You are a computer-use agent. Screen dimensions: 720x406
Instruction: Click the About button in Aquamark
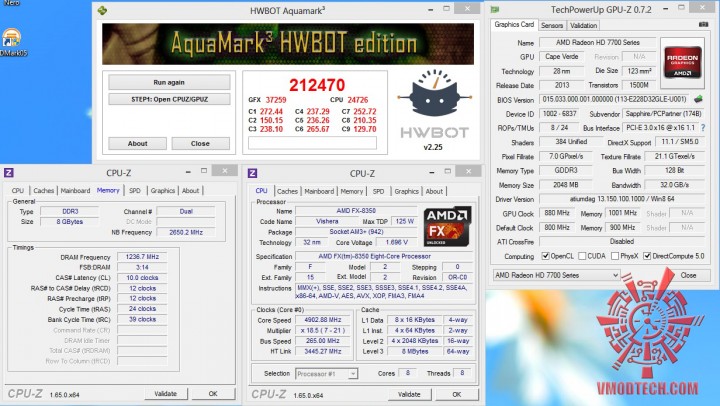click(137, 143)
